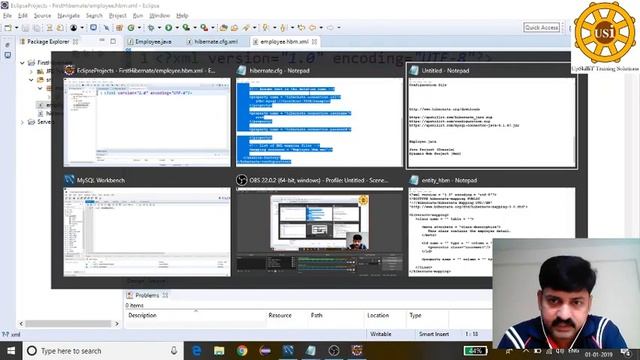The height and width of the screenshot is (360, 640).
Task: Click the green Run toolbar button
Action: [168, 28]
